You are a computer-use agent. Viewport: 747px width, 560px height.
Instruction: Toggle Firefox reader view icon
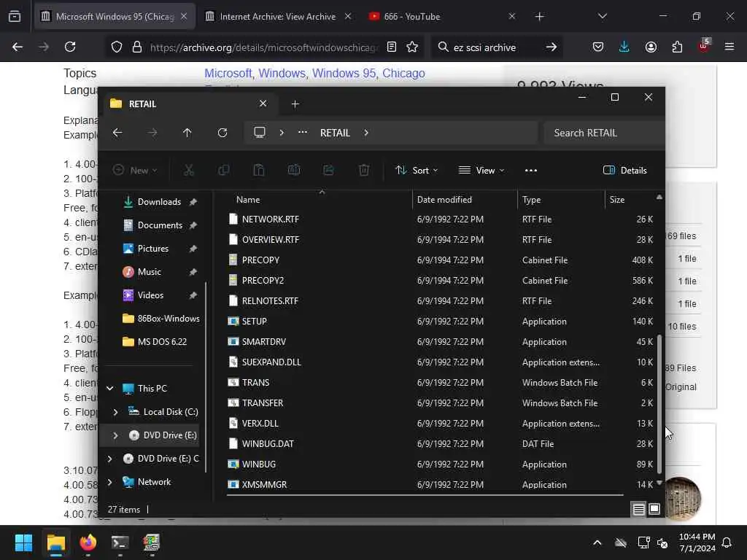tap(392, 47)
